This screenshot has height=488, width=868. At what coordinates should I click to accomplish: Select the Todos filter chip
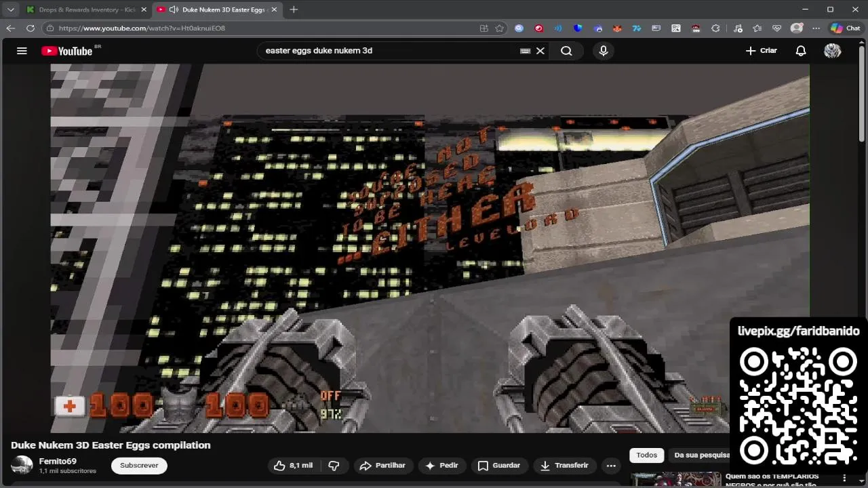tap(646, 455)
